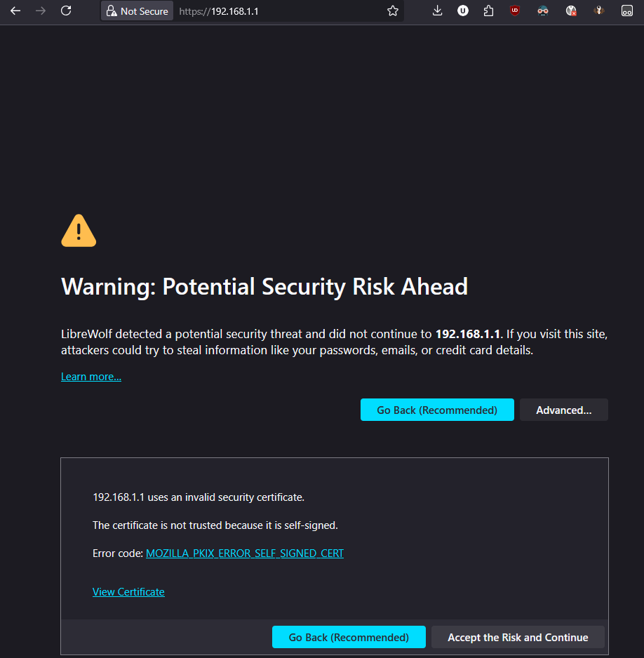Toggle the Advanced… details section

point(563,410)
